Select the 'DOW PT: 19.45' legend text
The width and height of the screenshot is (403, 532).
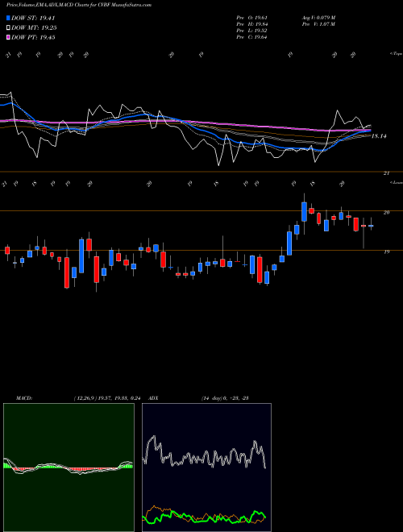[x=33, y=37]
